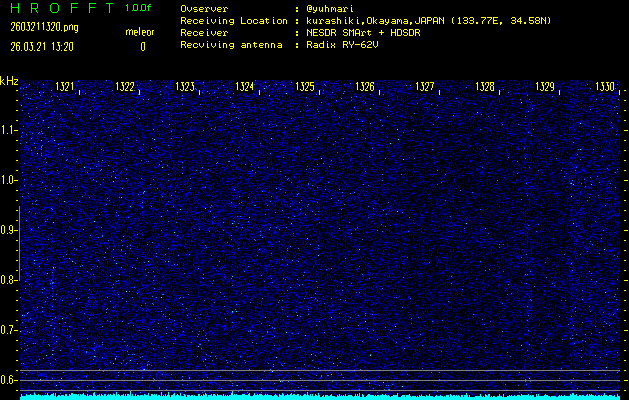Pick the 1328 time marker
629x400 pixels.
(x=485, y=87)
